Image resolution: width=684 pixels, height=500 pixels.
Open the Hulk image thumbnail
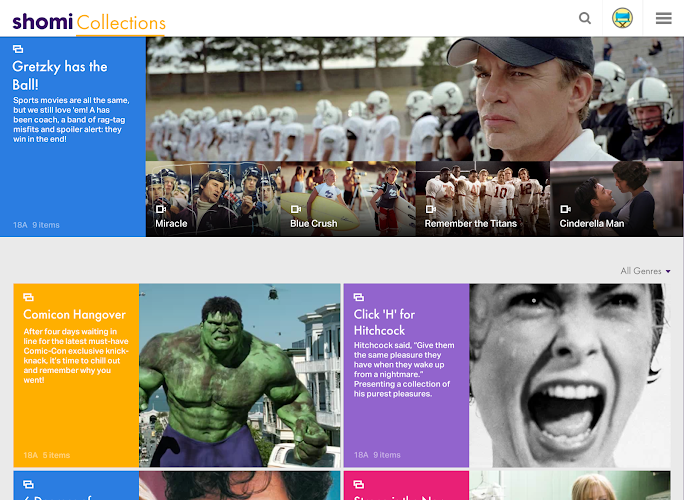coord(239,375)
